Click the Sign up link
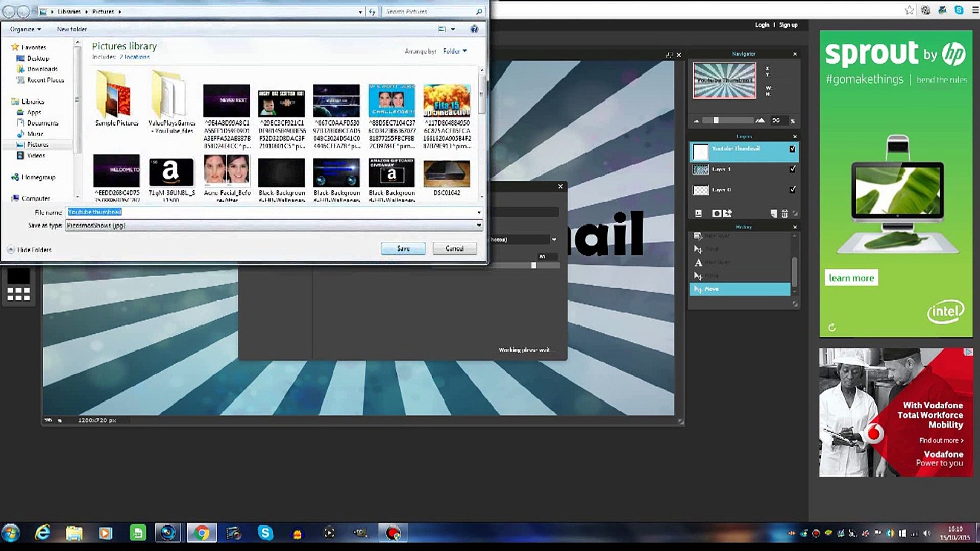The height and width of the screenshot is (551, 980). (788, 25)
